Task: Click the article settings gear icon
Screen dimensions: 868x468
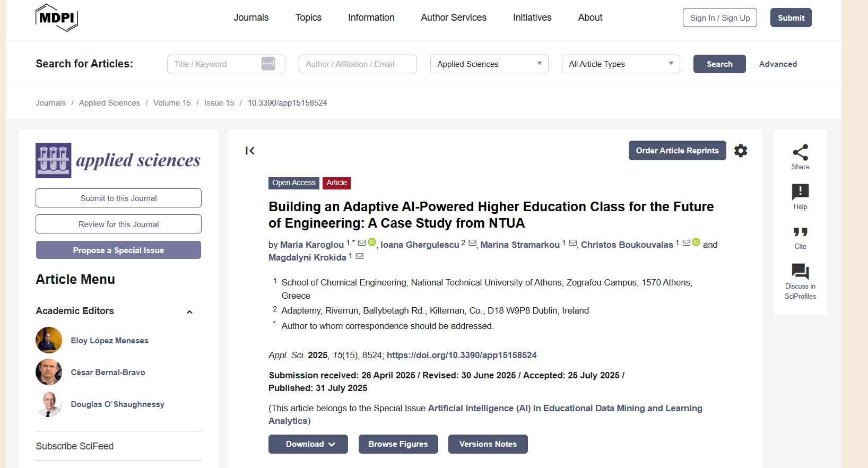Action: (x=741, y=151)
